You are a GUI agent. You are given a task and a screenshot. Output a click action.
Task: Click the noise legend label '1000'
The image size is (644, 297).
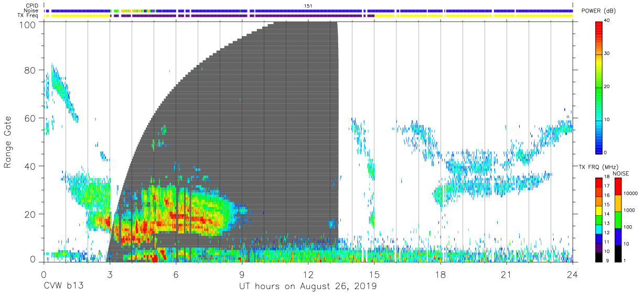(x=630, y=210)
